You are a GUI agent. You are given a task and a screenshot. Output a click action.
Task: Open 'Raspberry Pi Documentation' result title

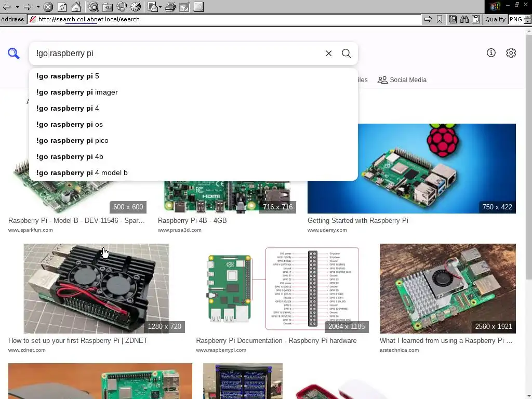coord(276,340)
